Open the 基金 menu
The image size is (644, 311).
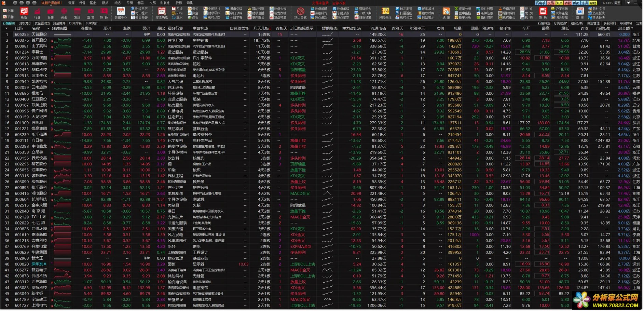[x=93, y=3]
